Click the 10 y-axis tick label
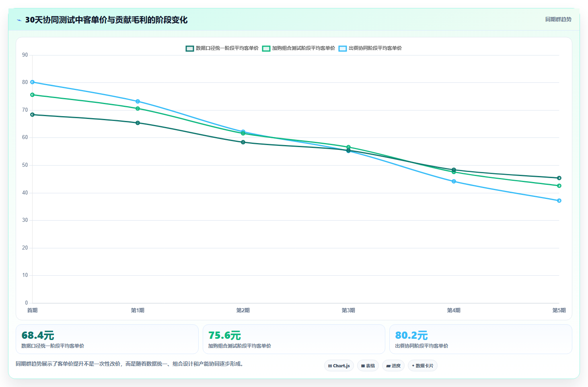This screenshot has height=387, width=588. 25,275
